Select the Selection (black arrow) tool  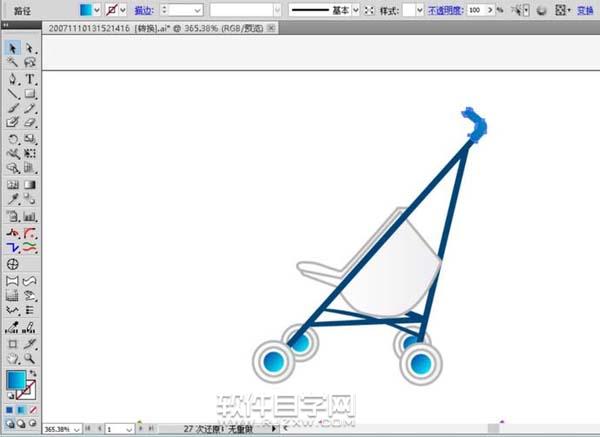coord(13,48)
